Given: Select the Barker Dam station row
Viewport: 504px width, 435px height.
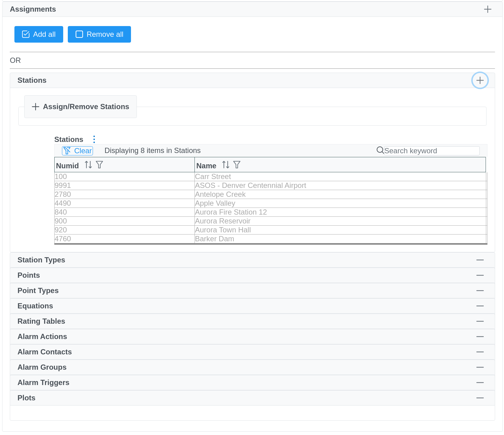Looking at the screenshot, I should (214, 239).
